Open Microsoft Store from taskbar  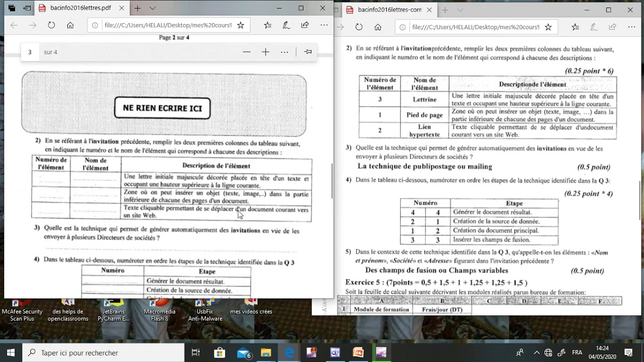click(x=220, y=353)
